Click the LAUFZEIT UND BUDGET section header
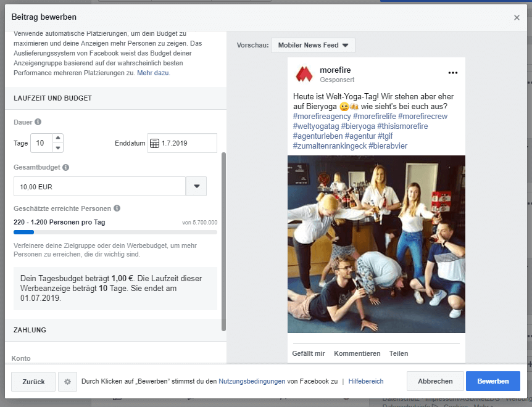532x407 pixels. 52,98
